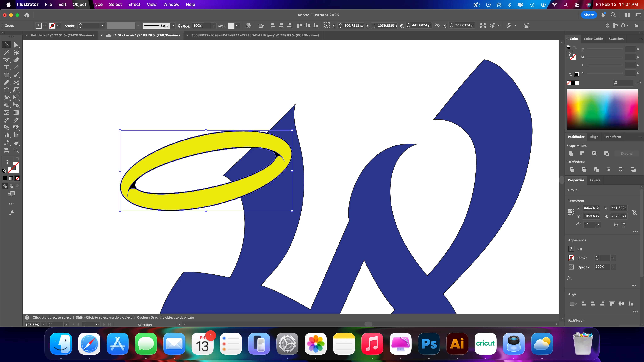
Task: Select the Gradient tool
Action: [x=16, y=113]
